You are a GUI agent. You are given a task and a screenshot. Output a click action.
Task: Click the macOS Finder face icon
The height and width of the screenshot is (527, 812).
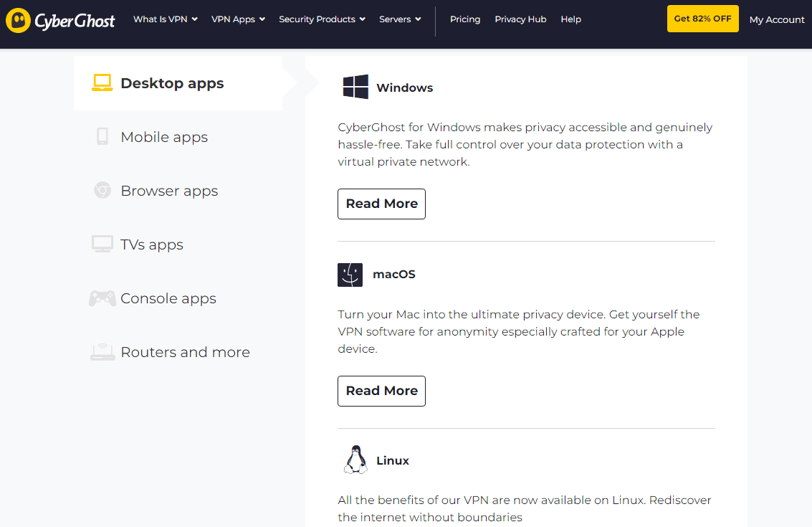click(x=350, y=275)
